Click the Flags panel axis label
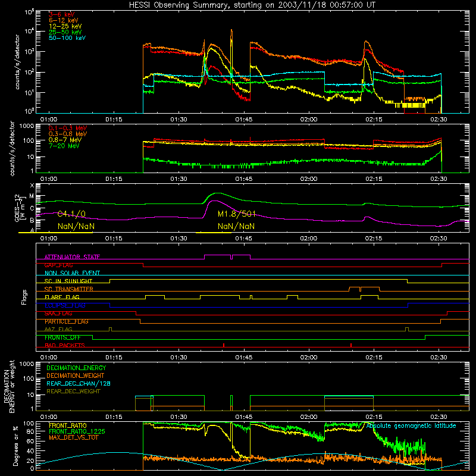 (24, 297)
